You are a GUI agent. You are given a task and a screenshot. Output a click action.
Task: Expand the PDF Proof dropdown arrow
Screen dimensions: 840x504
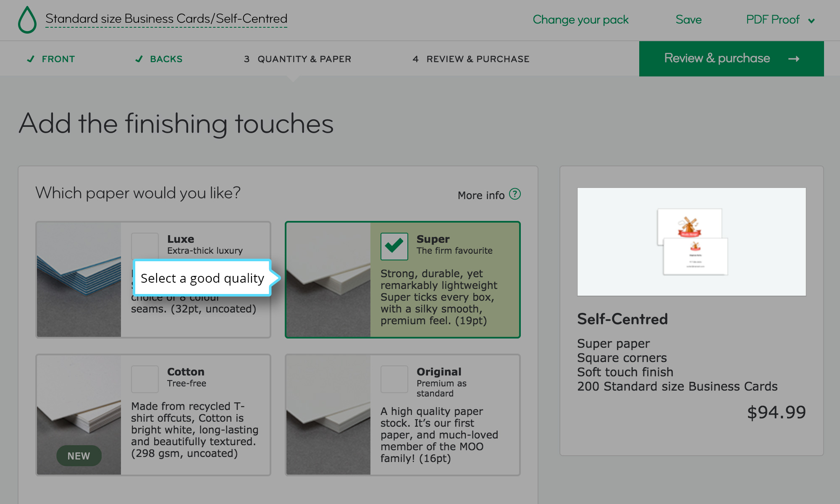(811, 21)
